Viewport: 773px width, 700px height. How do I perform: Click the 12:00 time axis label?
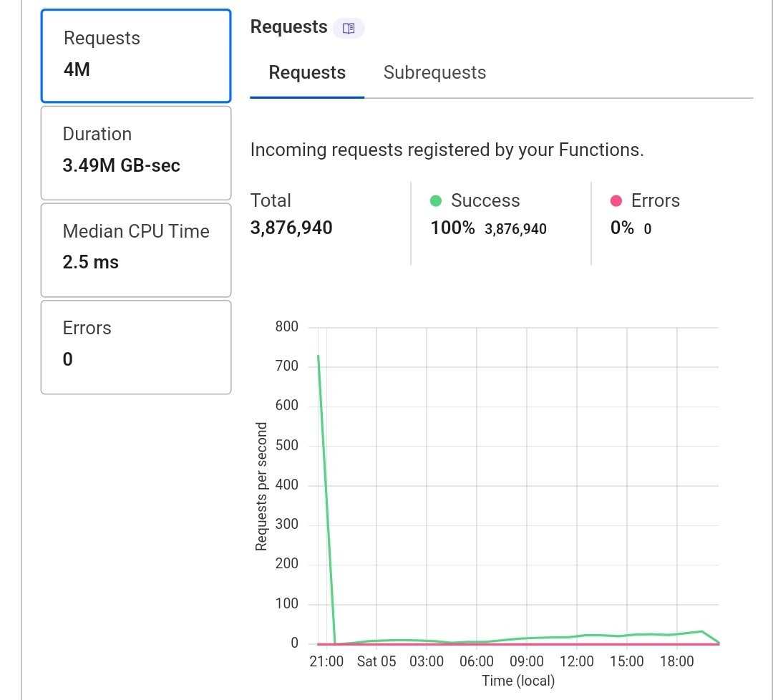pos(576,661)
